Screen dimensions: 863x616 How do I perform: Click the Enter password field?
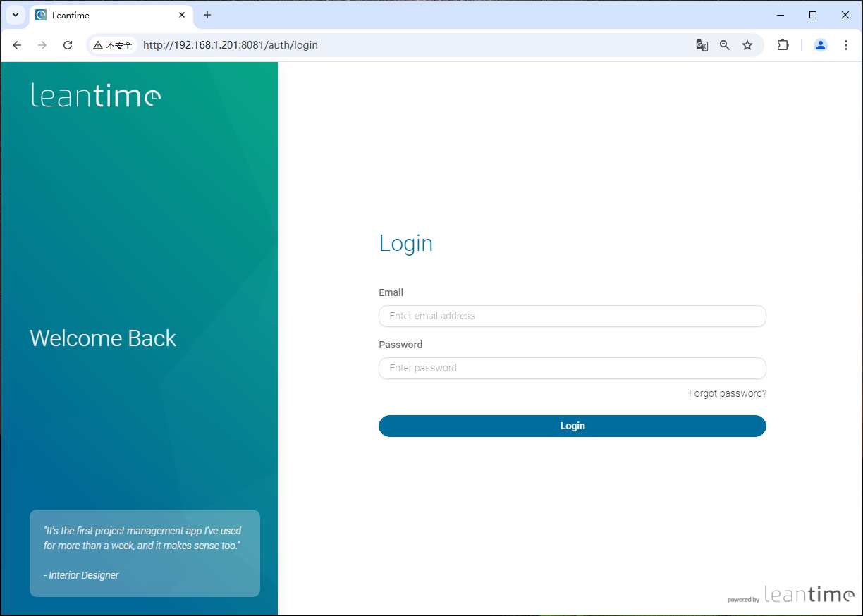click(x=572, y=368)
